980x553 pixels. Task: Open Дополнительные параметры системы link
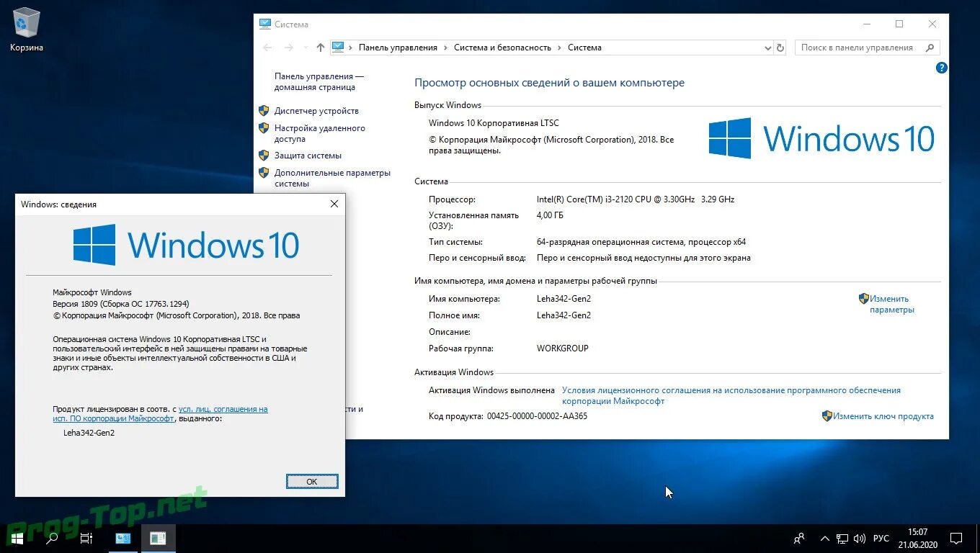coord(332,178)
